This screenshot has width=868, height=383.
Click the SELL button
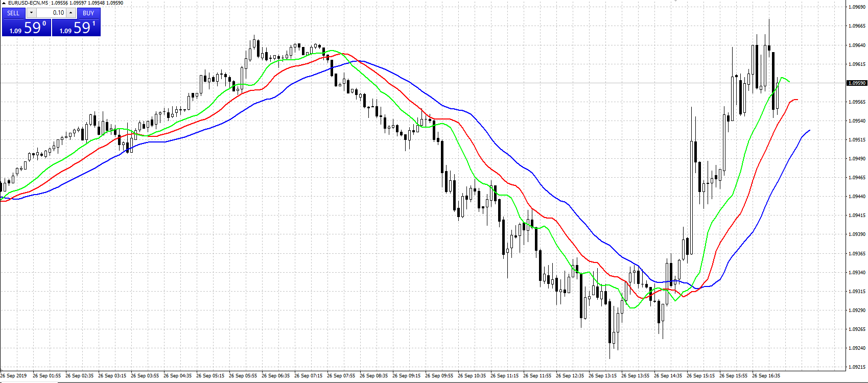tap(13, 13)
